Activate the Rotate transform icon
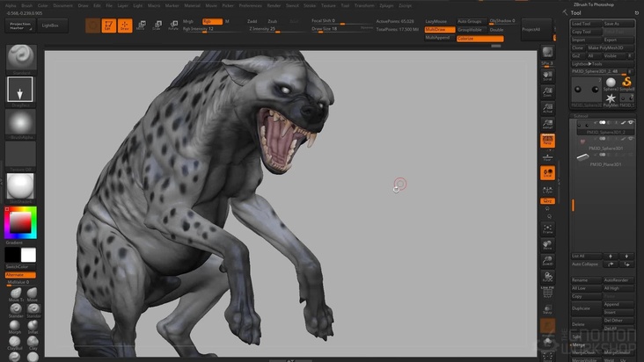This screenshot has height=362, width=644. 173,25
